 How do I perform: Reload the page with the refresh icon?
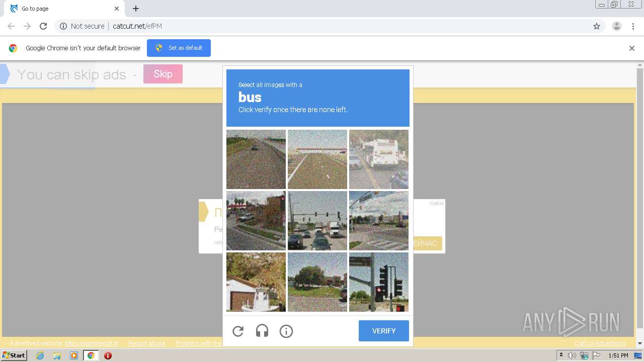(x=43, y=26)
